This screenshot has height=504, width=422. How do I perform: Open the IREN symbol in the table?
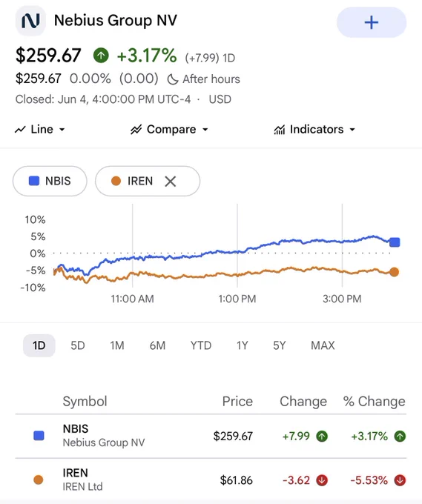click(x=75, y=473)
